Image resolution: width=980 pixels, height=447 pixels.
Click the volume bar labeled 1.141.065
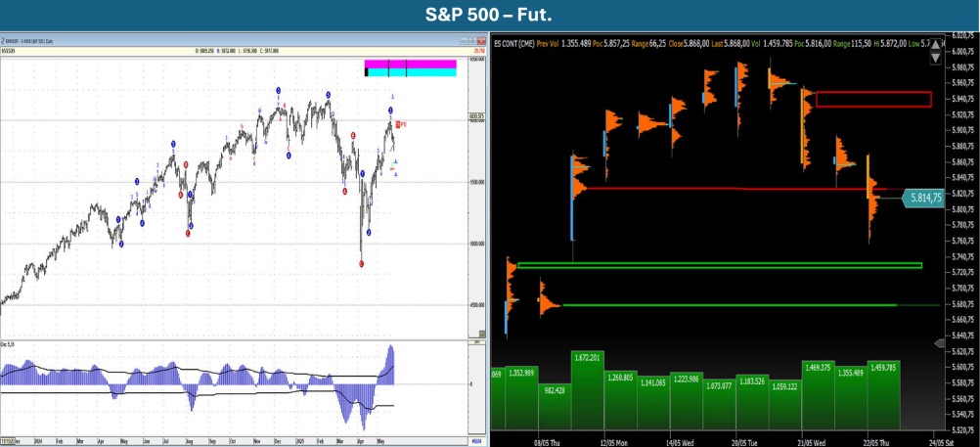(653, 403)
